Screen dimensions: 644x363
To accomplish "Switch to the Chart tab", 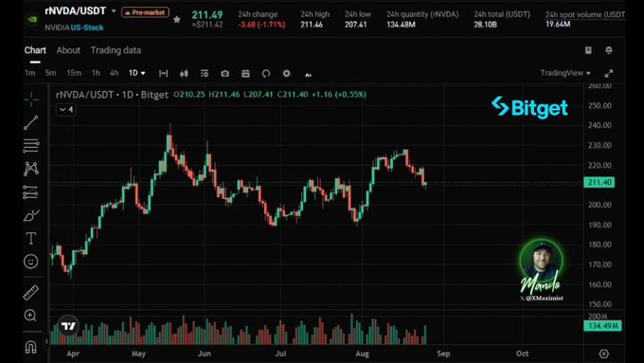I will 35,50.
